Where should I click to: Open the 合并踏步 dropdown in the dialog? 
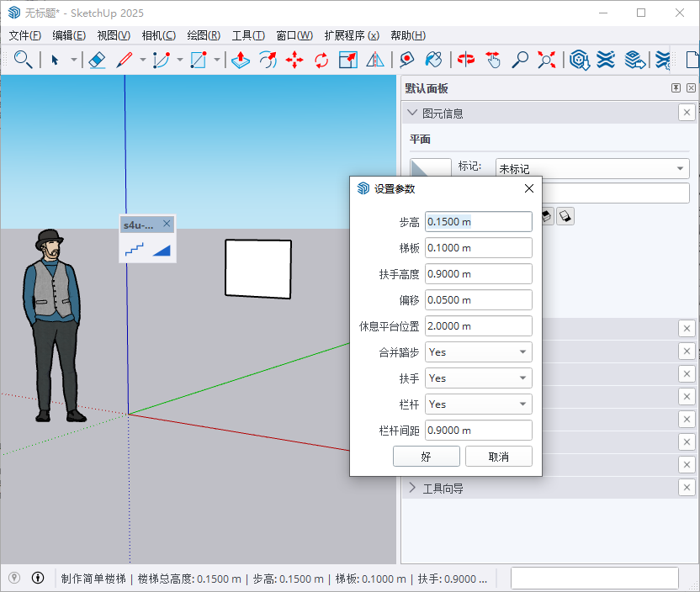[478, 351]
